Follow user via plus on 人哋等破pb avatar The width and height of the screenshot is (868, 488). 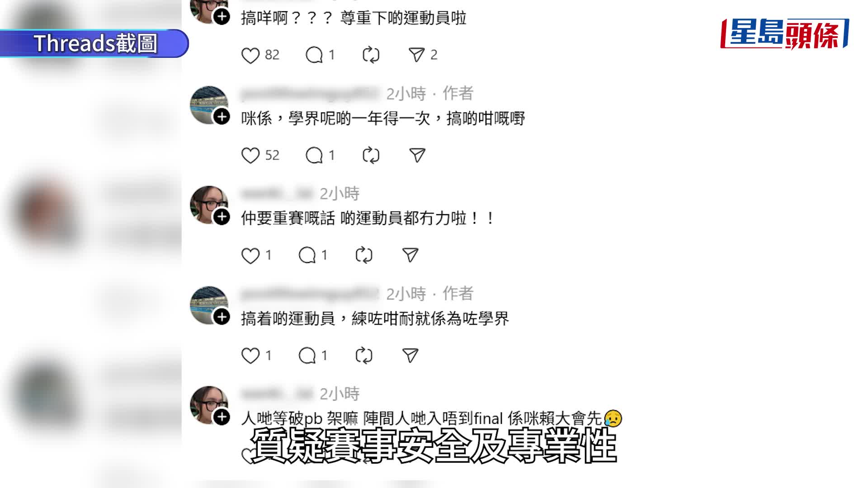tap(222, 417)
